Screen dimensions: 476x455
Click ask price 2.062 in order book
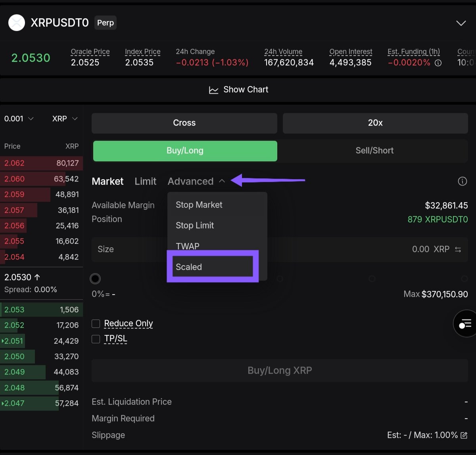[x=14, y=163]
